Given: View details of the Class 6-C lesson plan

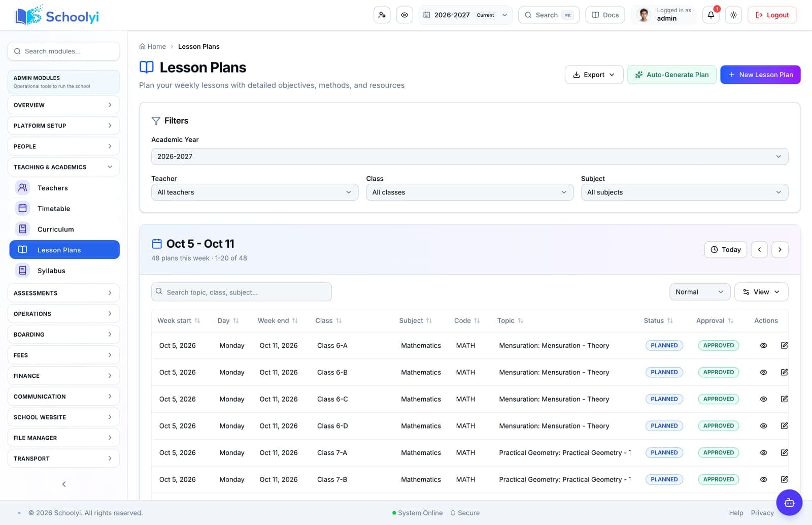Looking at the screenshot, I should click(763, 399).
